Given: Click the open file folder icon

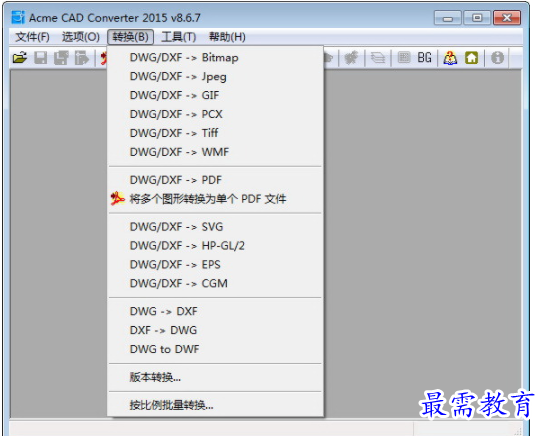Looking at the screenshot, I should pyautogui.click(x=20, y=58).
